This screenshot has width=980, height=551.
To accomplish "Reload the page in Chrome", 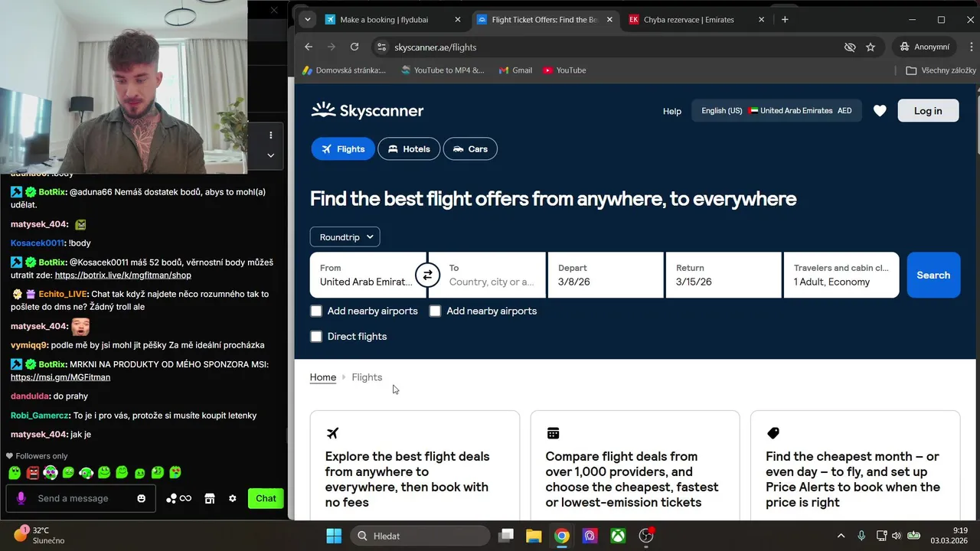I will 354,47.
